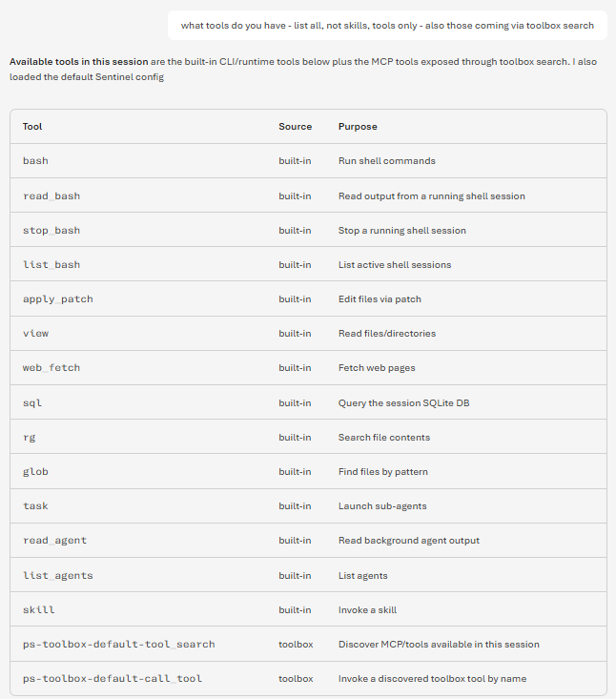
Task: Click the 'apply_patch' tool name
Action: tap(58, 299)
